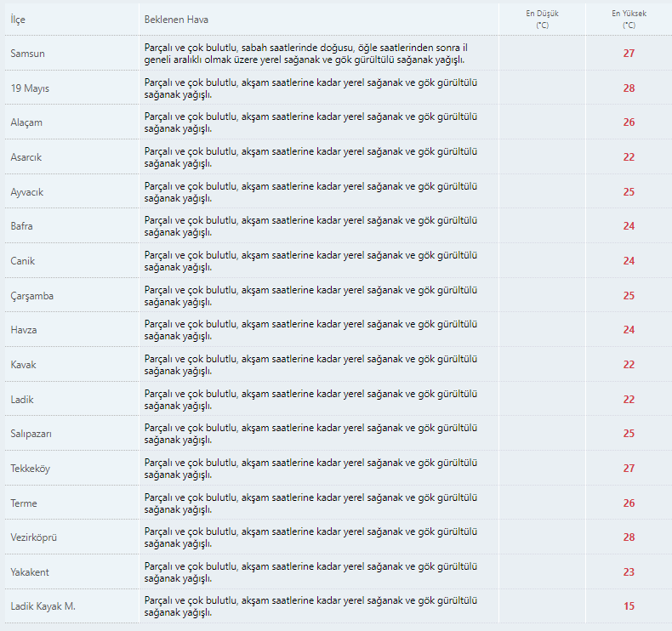Click the En Düşük (°C) header
The height and width of the screenshot is (631, 672).
coord(542,20)
